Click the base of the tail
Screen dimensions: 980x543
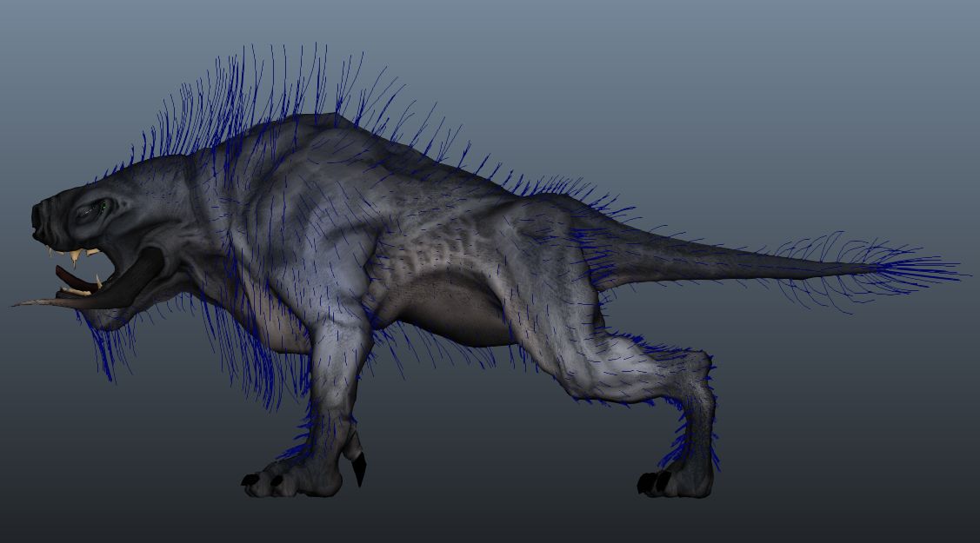tap(619, 249)
